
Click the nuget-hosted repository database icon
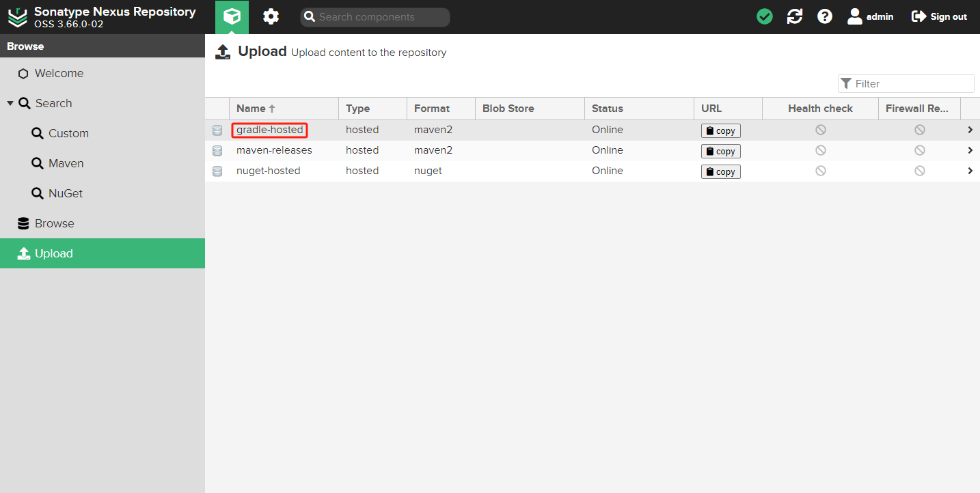coord(217,171)
